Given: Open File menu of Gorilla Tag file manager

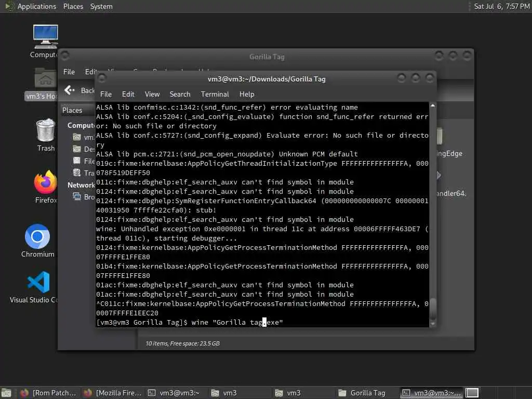Looking at the screenshot, I should (x=69, y=72).
